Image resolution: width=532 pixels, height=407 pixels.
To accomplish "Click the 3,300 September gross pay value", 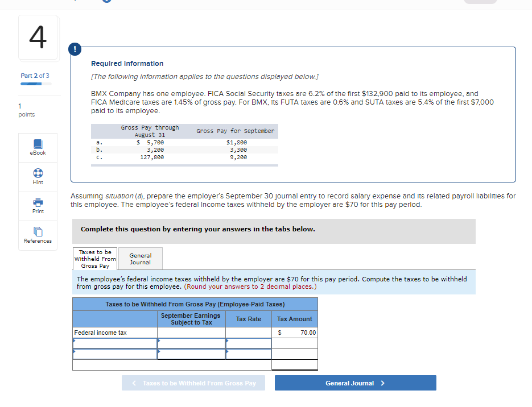I will coord(238,150).
